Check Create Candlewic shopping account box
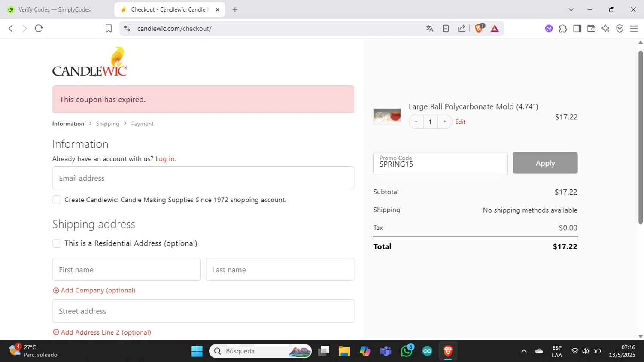The height and width of the screenshot is (362, 644). (x=57, y=200)
